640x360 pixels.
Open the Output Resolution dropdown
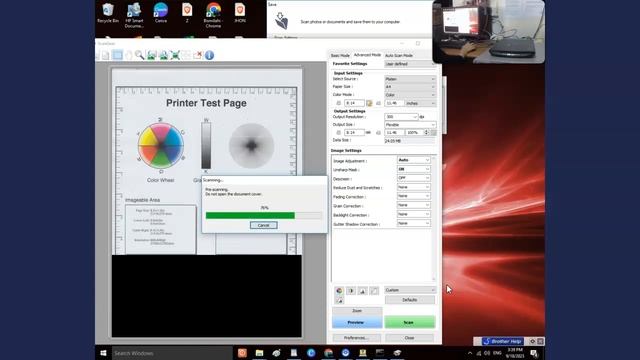401,117
